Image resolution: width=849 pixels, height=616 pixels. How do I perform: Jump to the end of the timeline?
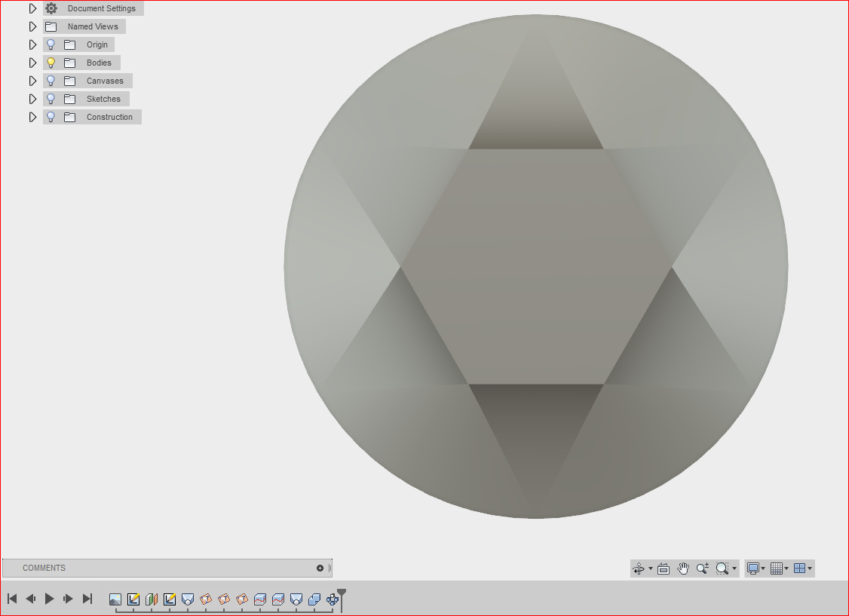click(87, 599)
